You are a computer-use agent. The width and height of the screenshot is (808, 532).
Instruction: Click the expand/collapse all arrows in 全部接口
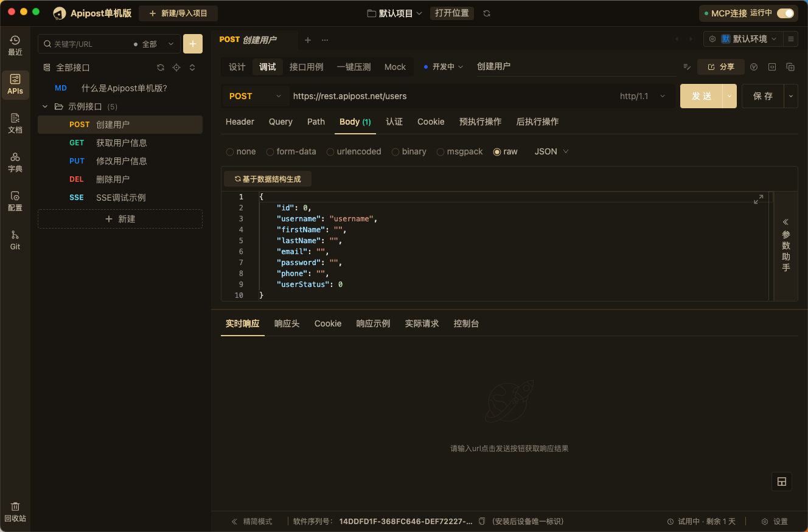tap(192, 67)
